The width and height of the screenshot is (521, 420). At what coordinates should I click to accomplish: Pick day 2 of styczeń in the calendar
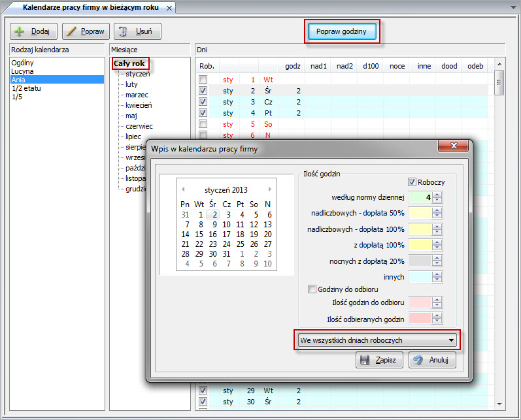[214, 215]
